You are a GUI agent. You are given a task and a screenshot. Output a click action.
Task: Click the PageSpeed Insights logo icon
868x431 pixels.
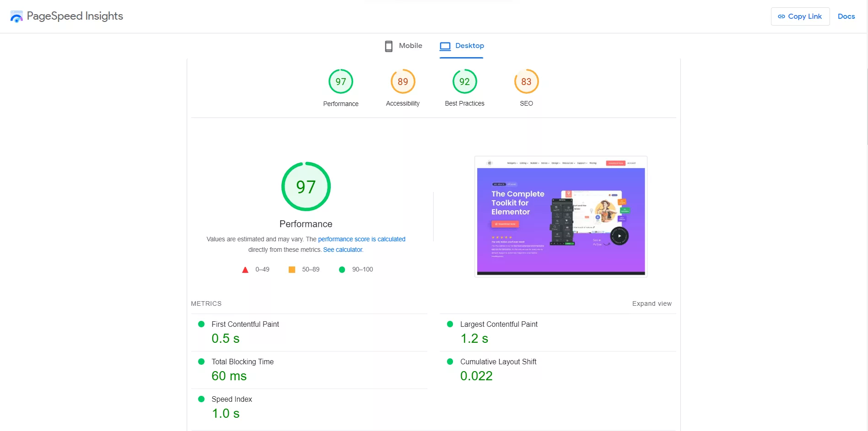point(16,16)
